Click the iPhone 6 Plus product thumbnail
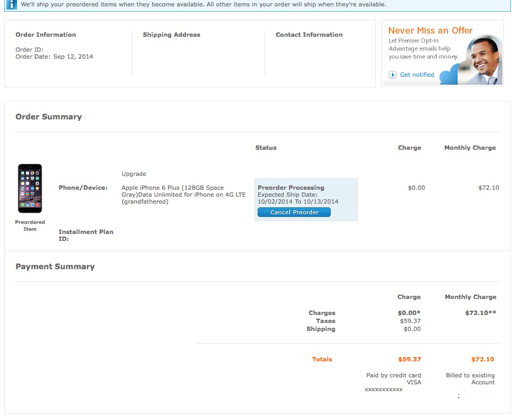Screen dimensions: 512x420 30,188
